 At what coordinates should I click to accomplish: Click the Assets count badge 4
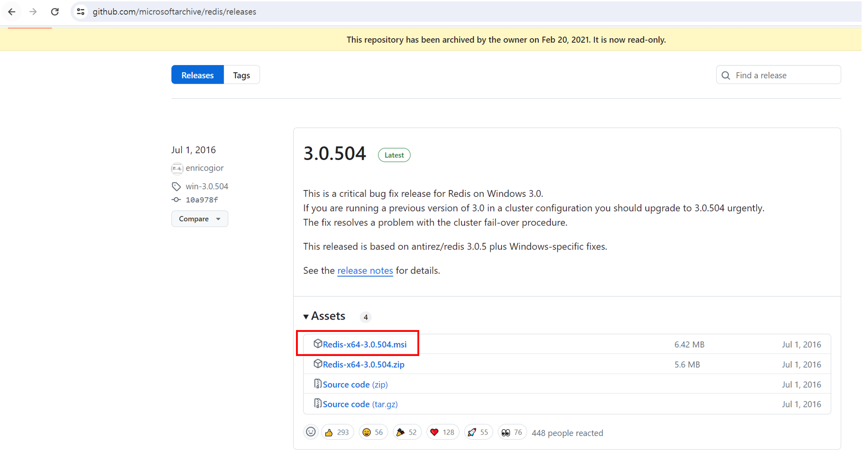[x=366, y=317]
